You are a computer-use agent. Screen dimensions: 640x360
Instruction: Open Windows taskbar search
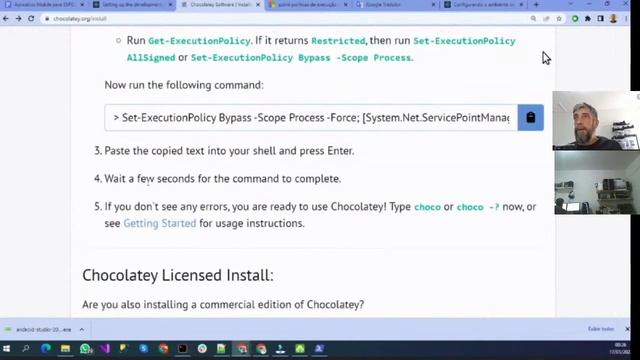[x=26, y=349]
